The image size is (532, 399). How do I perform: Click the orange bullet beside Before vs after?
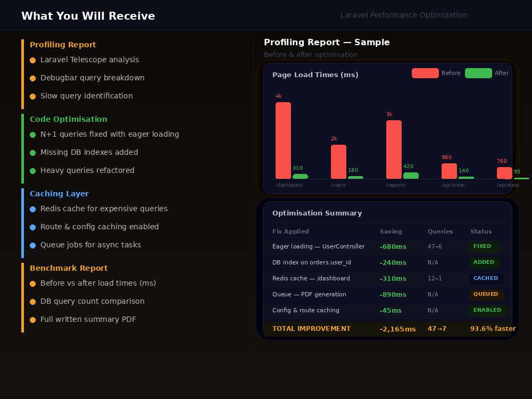coord(32,284)
